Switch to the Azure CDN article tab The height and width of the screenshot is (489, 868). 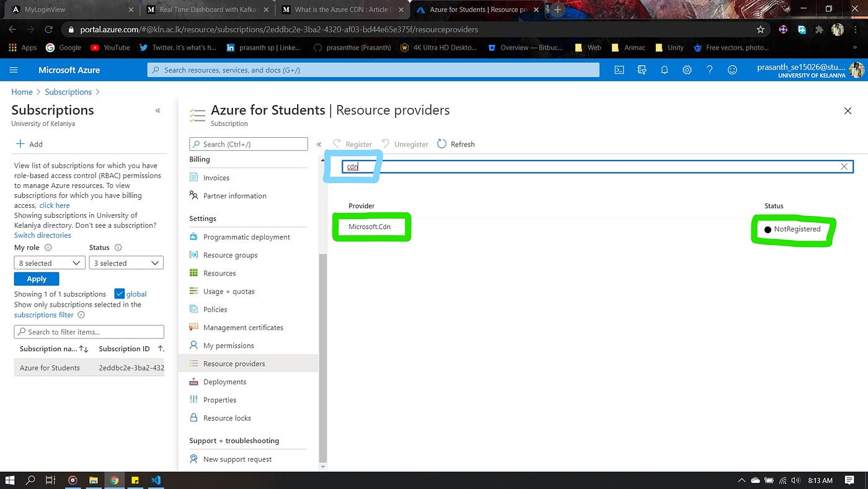coord(343,10)
